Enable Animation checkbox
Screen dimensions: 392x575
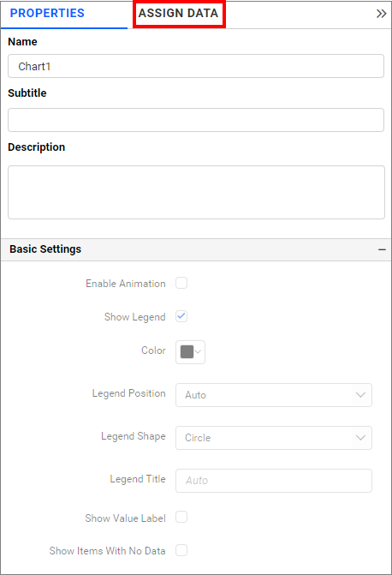[181, 283]
